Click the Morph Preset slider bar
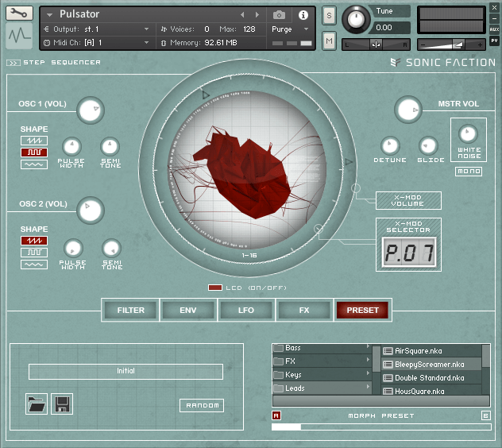The height and width of the screenshot is (448, 502). coord(380,427)
